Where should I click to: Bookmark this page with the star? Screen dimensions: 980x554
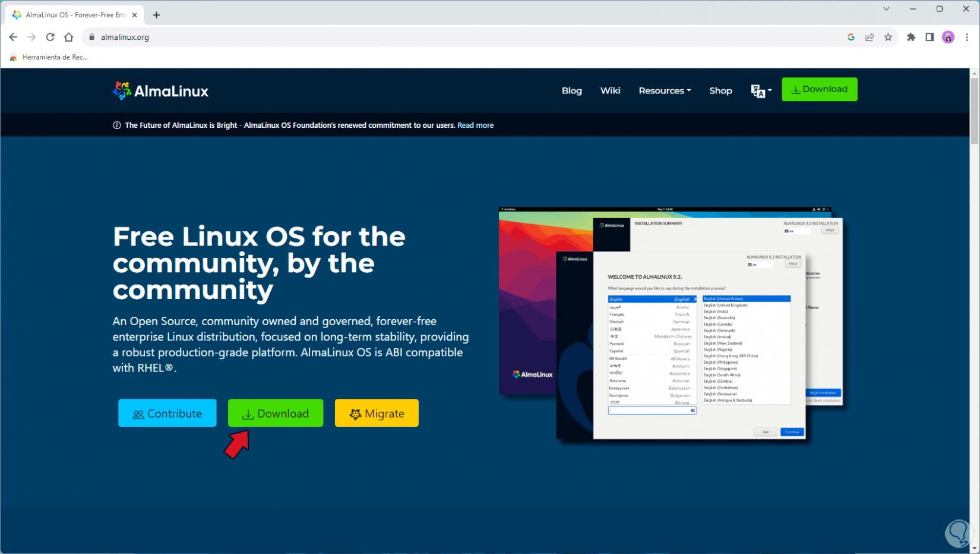tap(888, 37)
